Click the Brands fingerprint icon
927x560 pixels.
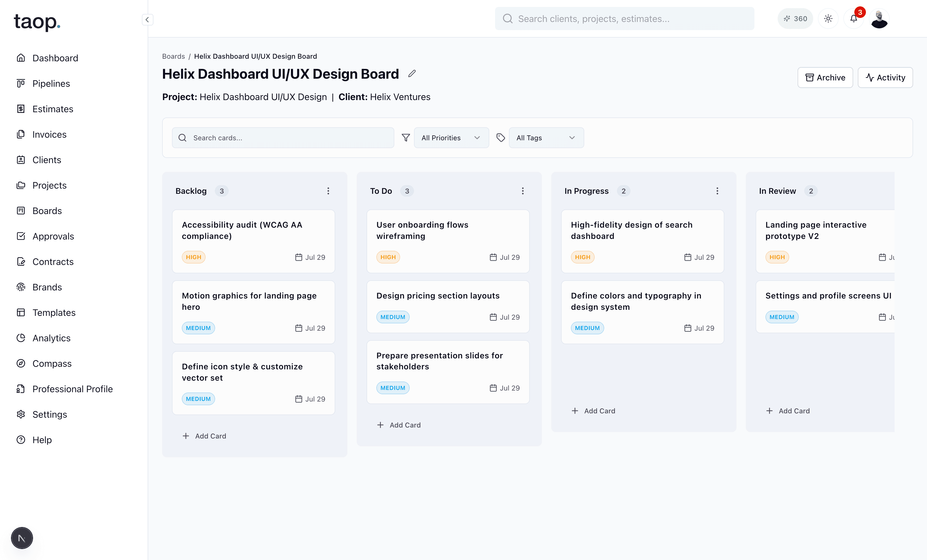click(x=21, y=287)
